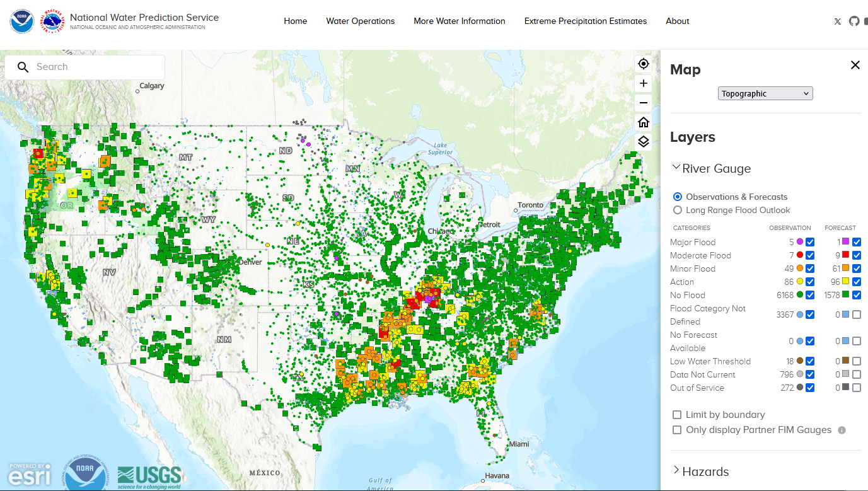Click the FORECAST column header
The image size is (868, 491).
point(840,228)
